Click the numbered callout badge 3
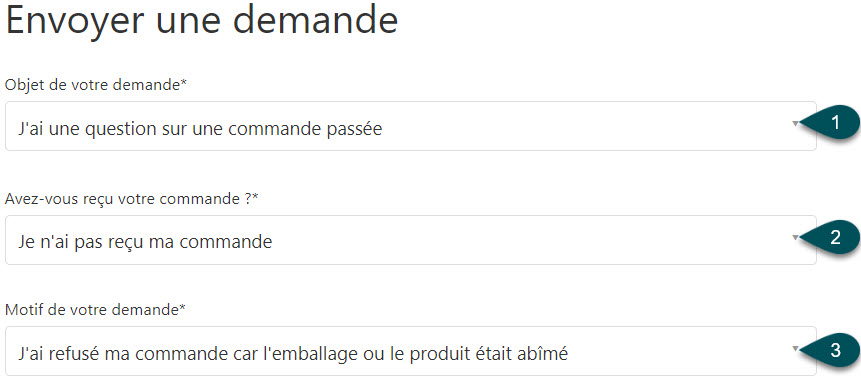 [832, 350]
